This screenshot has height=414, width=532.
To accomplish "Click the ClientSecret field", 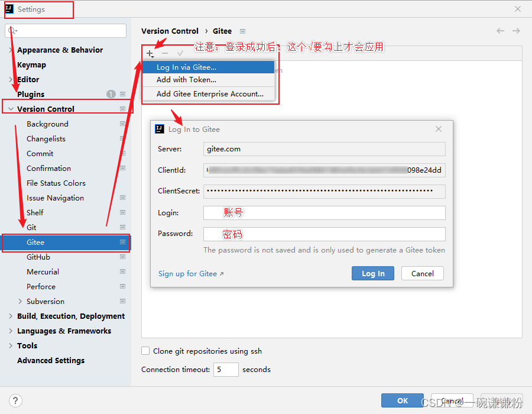I will [325, 192].
